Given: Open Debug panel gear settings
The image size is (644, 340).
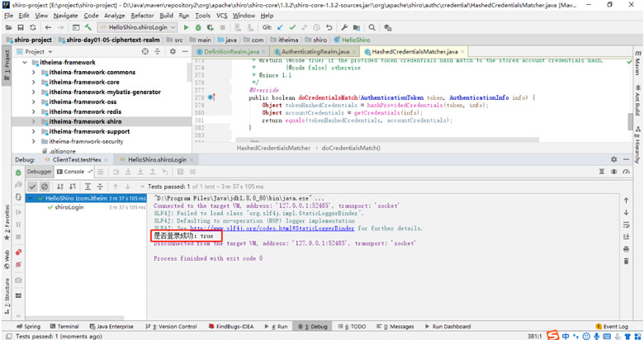Looking at the screenshot, I should (x=613, y=159).
